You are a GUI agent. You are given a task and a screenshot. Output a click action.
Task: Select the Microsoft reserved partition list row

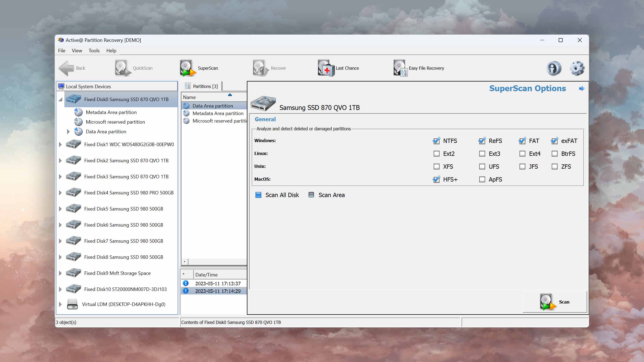214,121
